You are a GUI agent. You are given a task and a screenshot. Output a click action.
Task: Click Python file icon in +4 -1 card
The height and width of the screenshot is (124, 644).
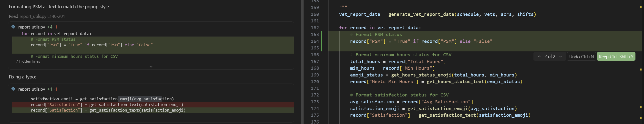13,27
